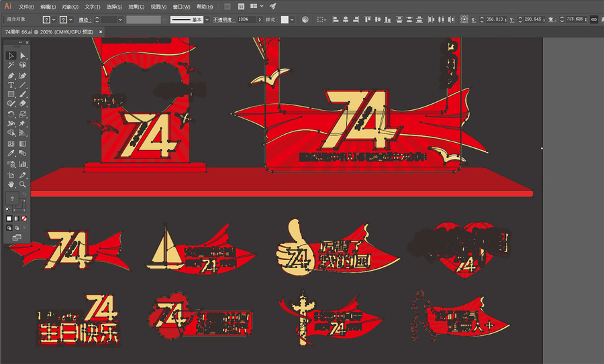Image resolution: width=604 pixels, height=364 pixels.
Task: Open the 视图(V) menu
Action: pos(158,7)
